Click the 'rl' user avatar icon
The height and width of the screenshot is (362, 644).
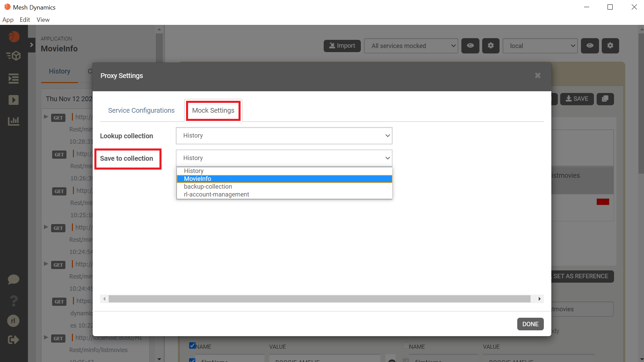[13, 321]
